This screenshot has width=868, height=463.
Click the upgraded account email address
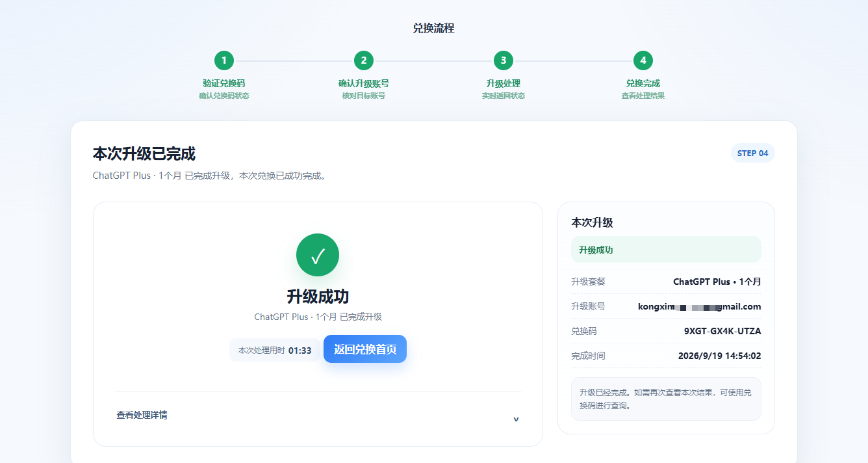(700, 306)
